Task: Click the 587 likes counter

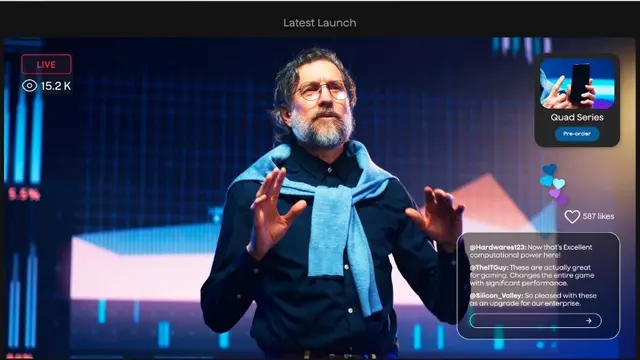Action: point(598,216)
